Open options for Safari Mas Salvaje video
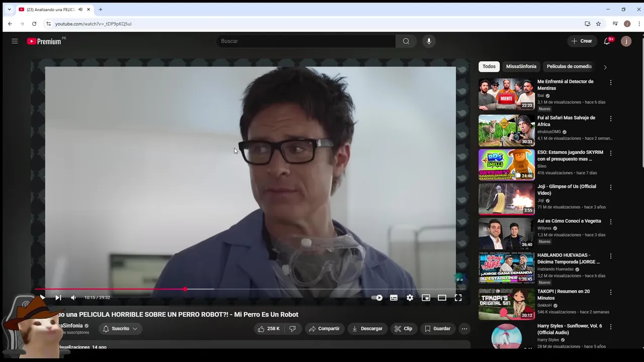Viewport: 644px width, 362px height. [x=611, y=119]
